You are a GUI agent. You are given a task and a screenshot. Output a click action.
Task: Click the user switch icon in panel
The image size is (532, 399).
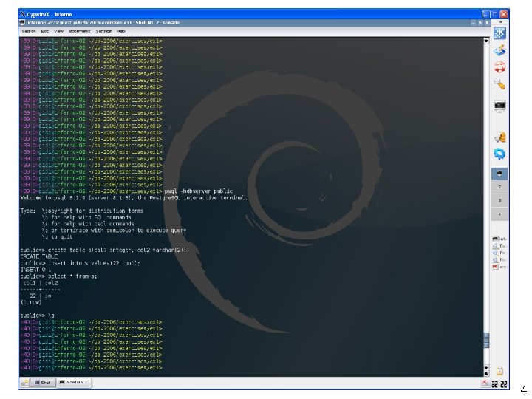499,137
